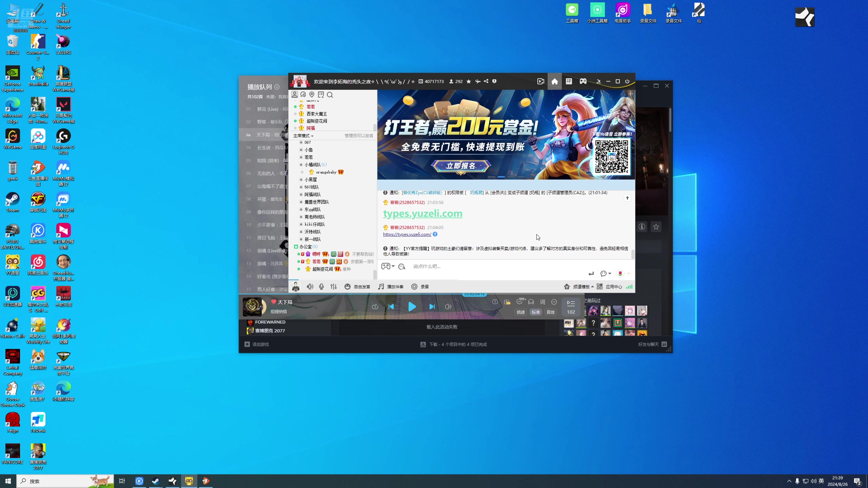This screenshot has height=488, width=868.
Task: Select the 魔兽世界团队 sub-channel
Action: 316,202
